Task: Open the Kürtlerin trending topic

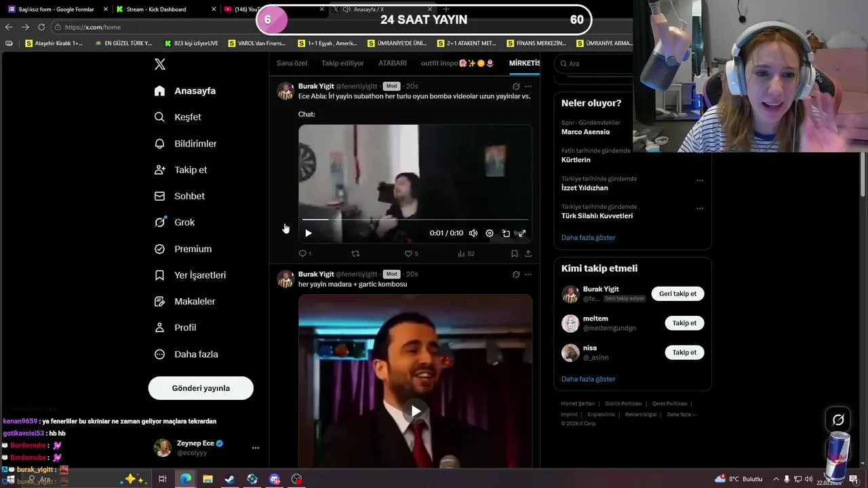Action: point(576,160)
